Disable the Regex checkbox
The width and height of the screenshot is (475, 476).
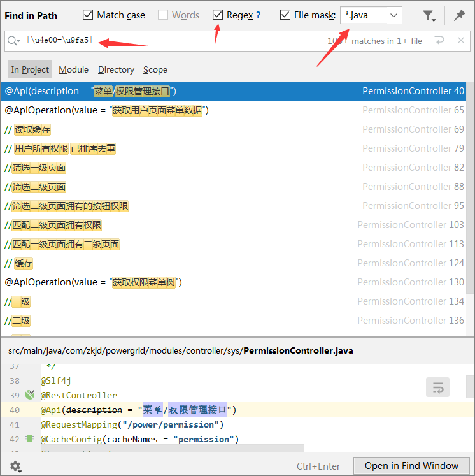pos(218,15)
